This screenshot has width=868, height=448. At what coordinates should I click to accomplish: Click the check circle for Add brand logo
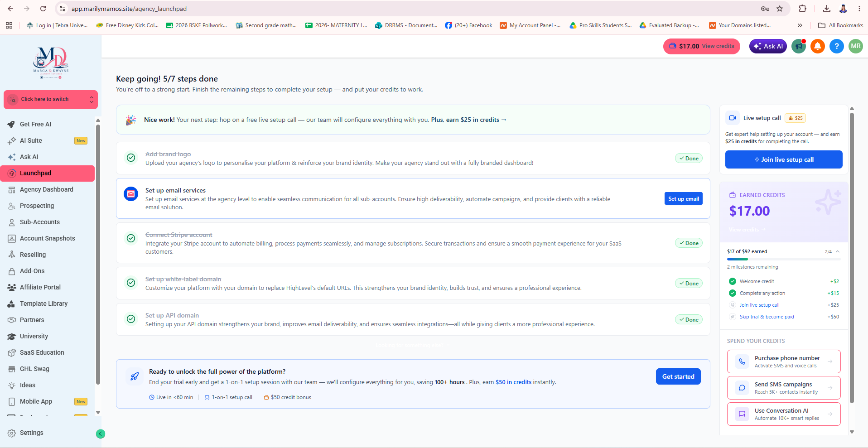point(131,158)
